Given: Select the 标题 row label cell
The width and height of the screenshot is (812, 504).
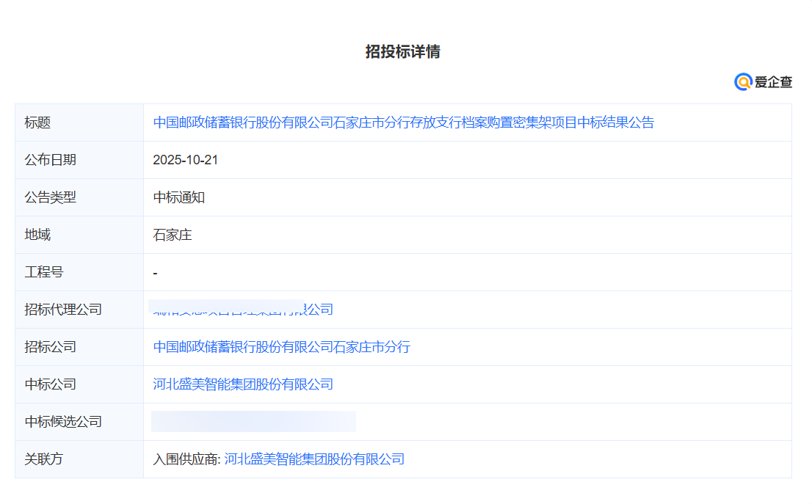Looking at the screenshot, I should [35, 123].
